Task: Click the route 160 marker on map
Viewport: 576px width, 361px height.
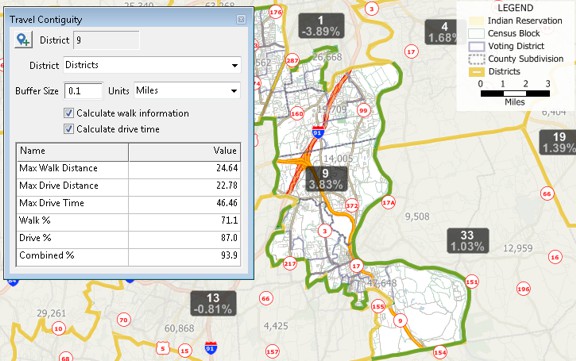Action: click(x=297, y=114)
